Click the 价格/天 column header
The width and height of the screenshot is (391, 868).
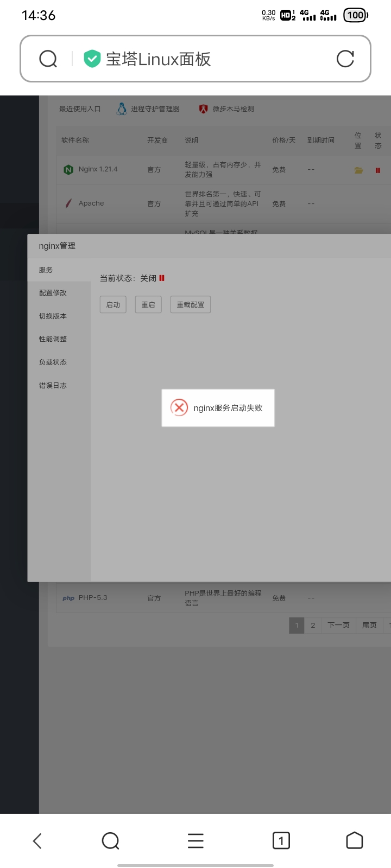pyautogui.click(x=284, y=141)
